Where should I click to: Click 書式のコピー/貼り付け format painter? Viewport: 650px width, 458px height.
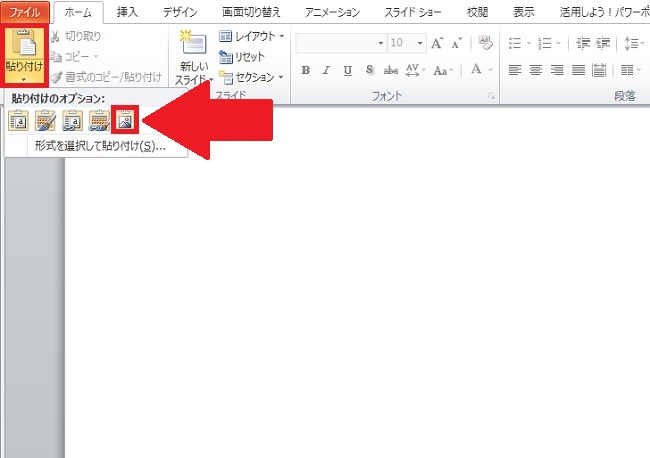[x=106, y=77]
